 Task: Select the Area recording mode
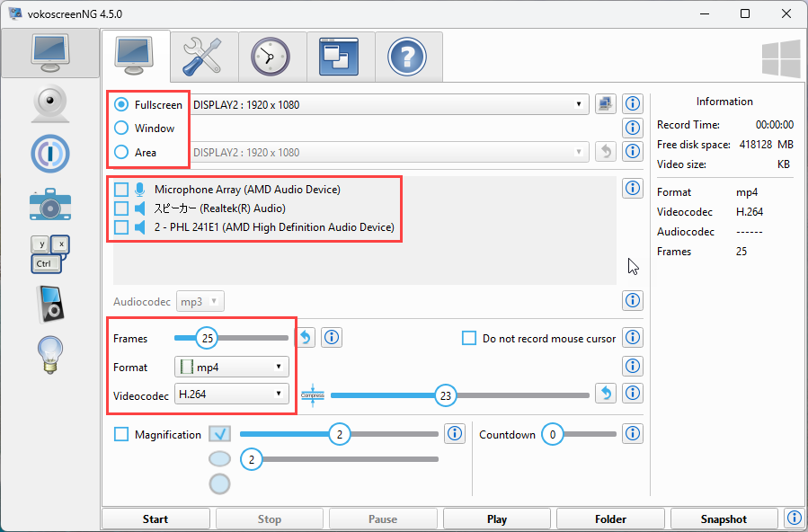pos(135,153)
